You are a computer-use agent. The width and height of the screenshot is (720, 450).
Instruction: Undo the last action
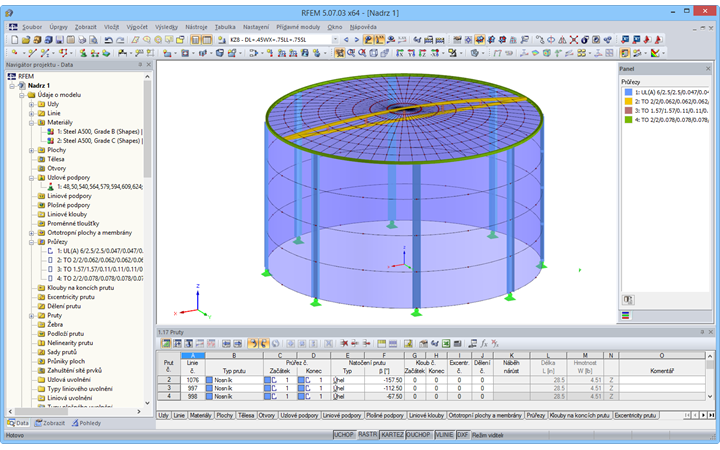click(109, 40)
